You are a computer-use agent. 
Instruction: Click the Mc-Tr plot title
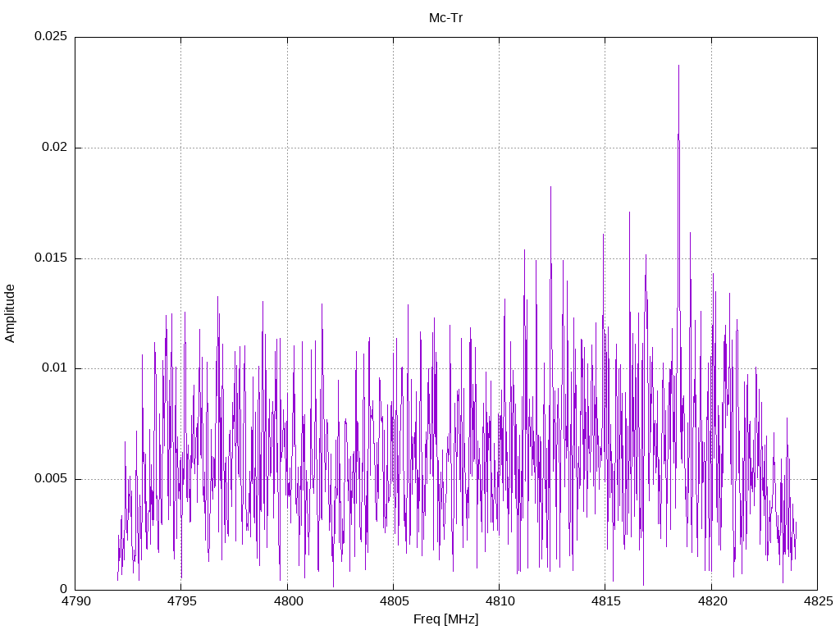[445, 18]
